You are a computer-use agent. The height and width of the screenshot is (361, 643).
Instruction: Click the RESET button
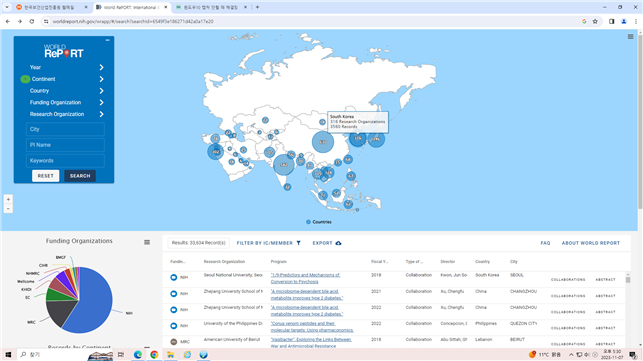tap(46, 176)
